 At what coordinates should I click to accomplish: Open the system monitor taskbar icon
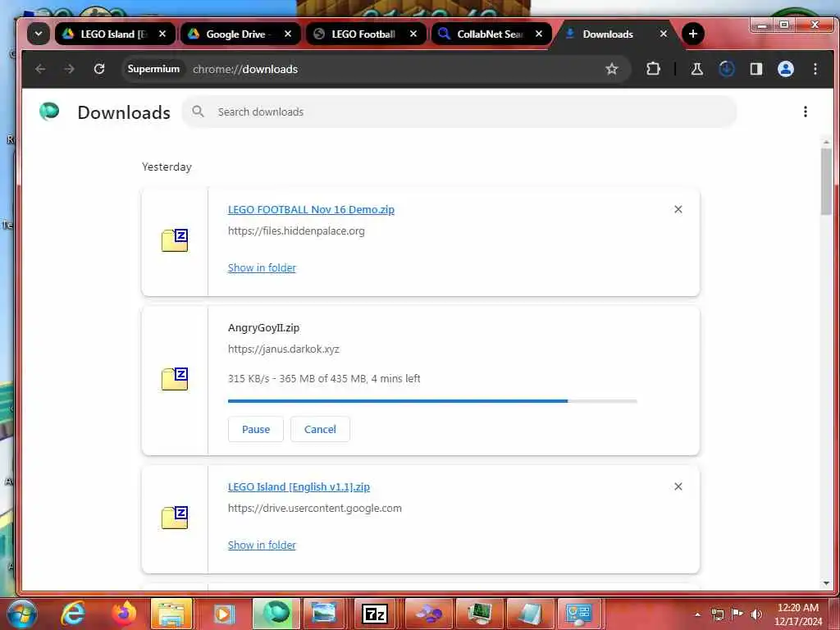479,614
